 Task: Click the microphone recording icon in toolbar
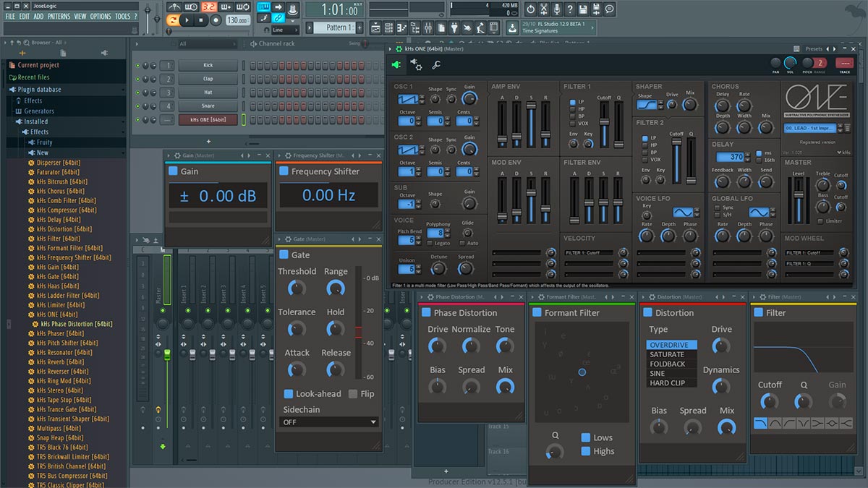coord(557,9)
